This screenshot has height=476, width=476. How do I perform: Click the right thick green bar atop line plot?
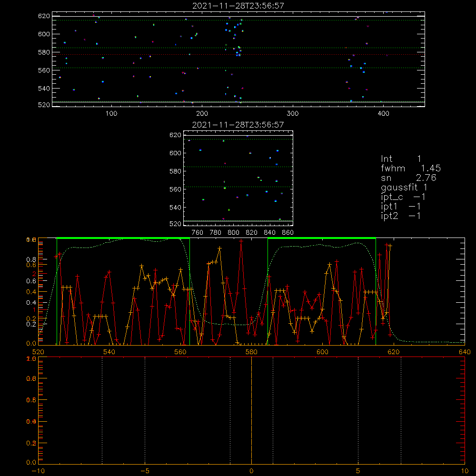click(322, 238)
